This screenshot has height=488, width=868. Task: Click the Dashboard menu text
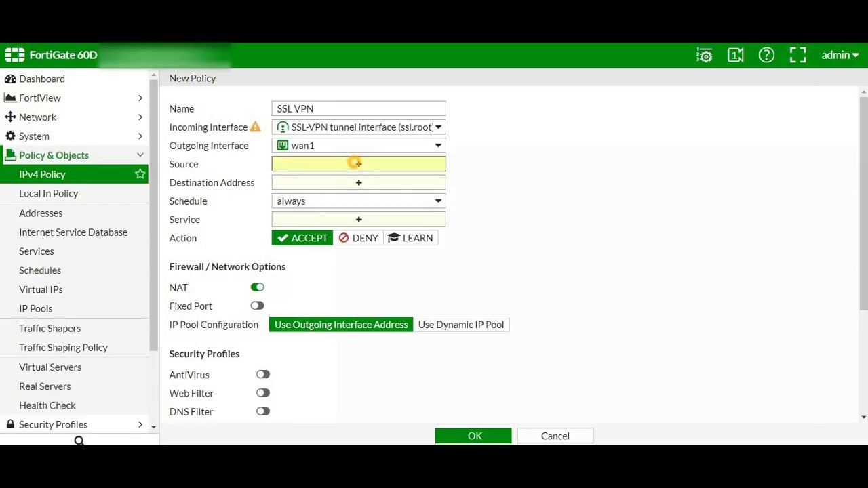(42, 79)
